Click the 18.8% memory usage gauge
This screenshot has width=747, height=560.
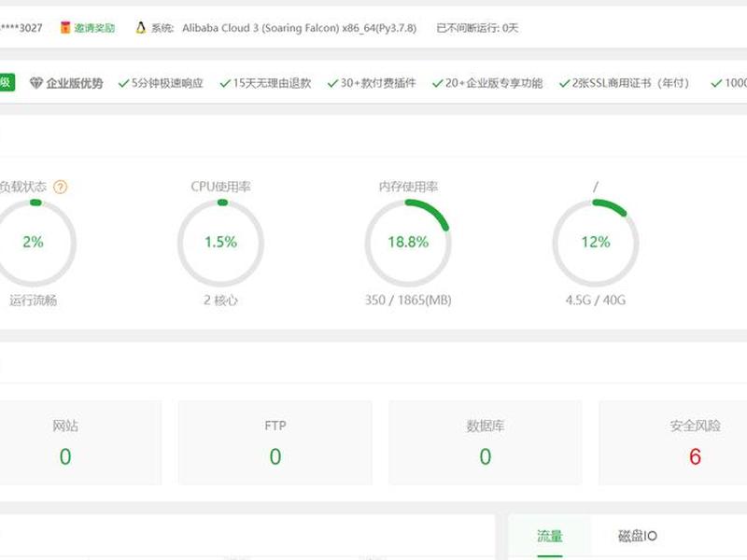(408, 243)
